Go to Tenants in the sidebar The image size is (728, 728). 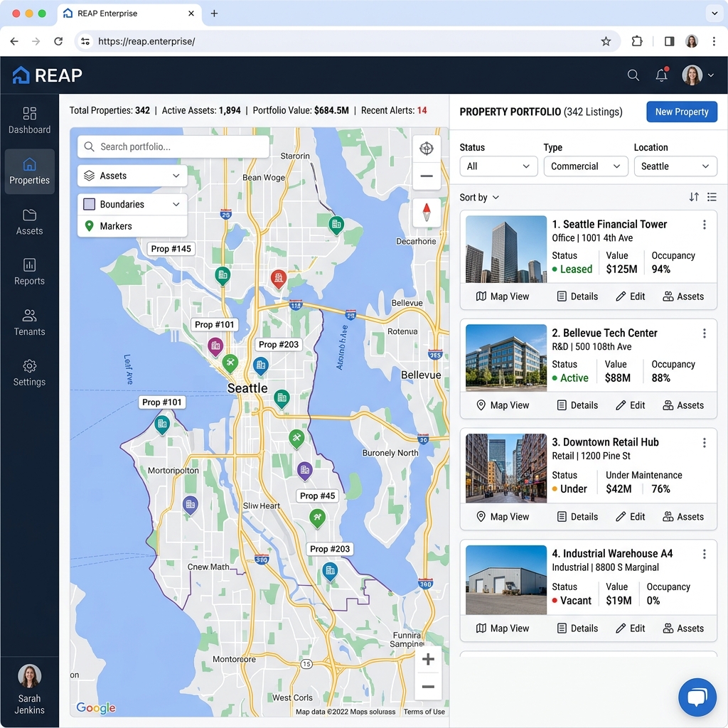point(29,323)
